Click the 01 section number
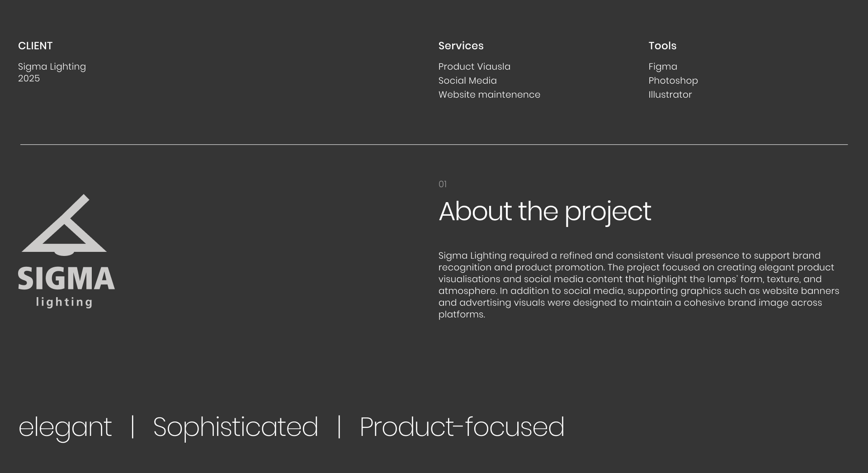The image size is (868, 473). point(443,184)
